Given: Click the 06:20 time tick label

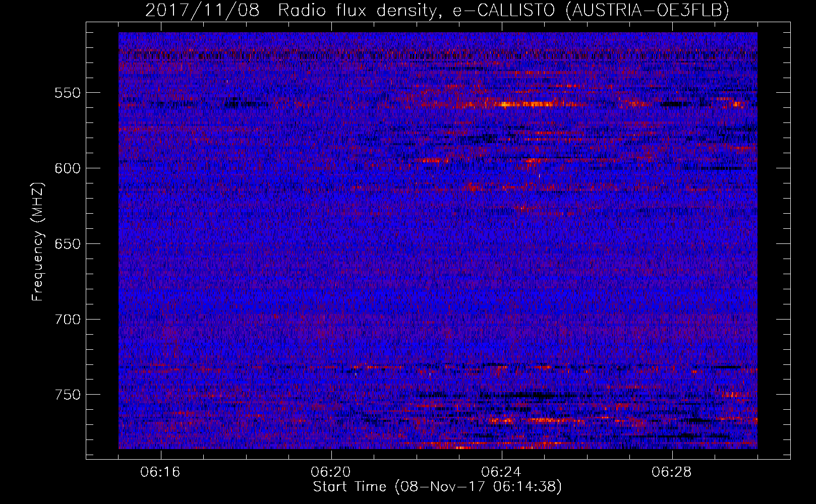Looking at the screenshot, I should coord(331,472).
